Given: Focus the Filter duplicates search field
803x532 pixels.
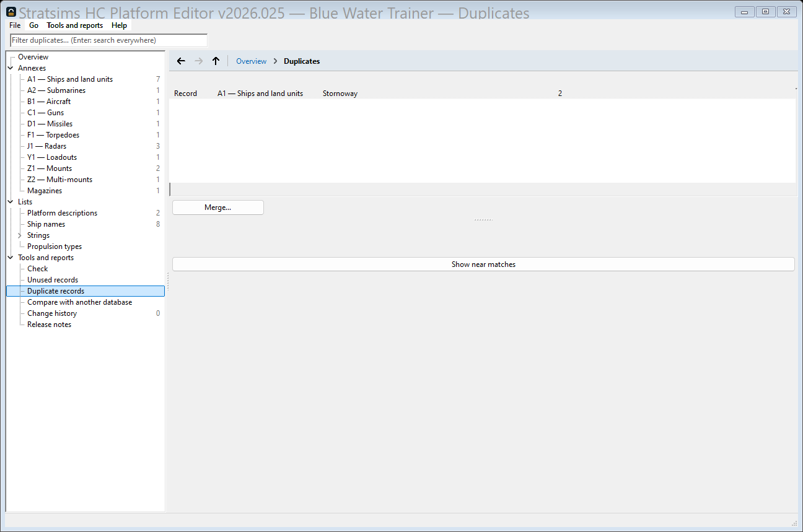Looking at the screenshot, I should click(109, 40).
